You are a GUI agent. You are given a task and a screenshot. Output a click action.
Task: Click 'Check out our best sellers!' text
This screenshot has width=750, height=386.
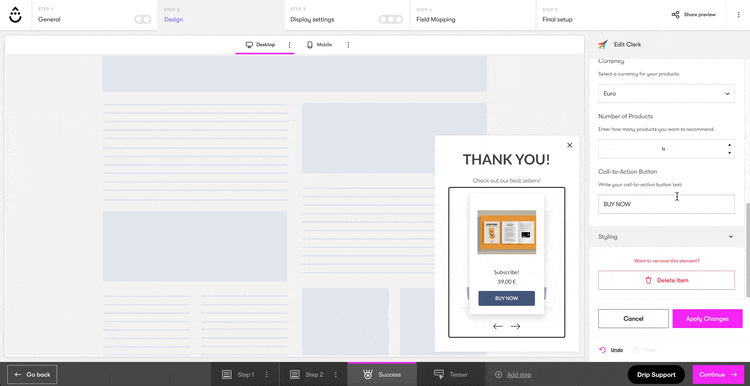[x=507, y=181]
